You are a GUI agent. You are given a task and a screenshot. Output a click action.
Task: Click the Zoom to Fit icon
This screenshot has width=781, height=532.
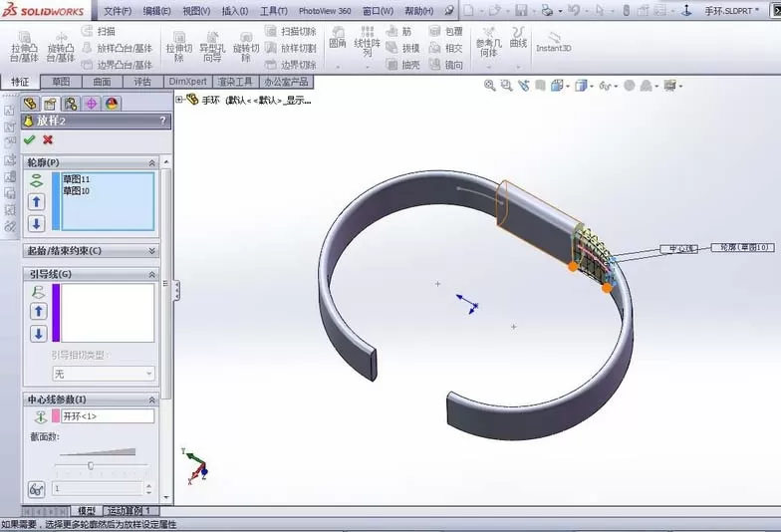490,86
